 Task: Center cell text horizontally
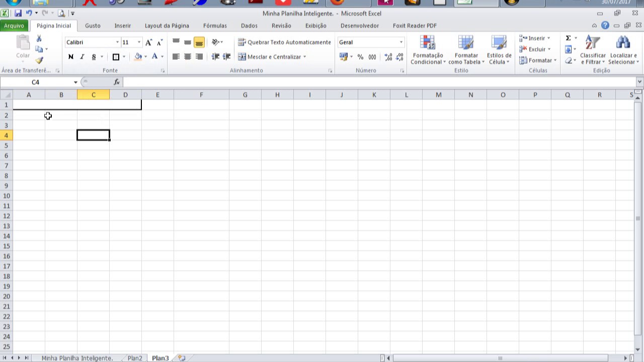coord(188,57)
